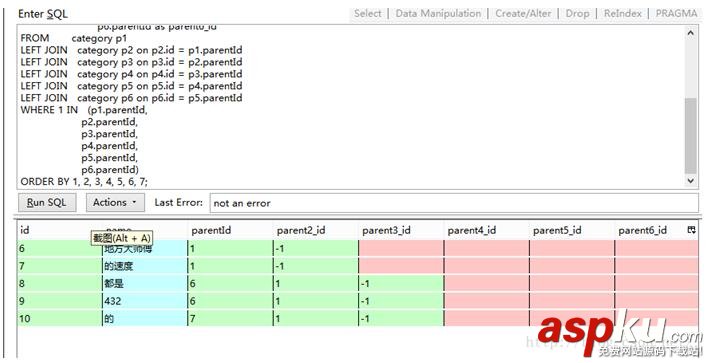Click the name cell "432"

point(144,301)
